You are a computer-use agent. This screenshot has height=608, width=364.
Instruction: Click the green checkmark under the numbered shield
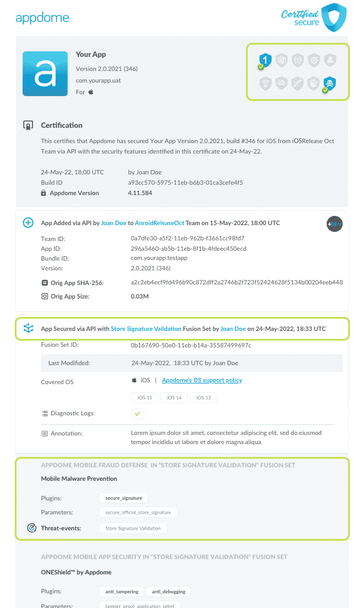pos(261,66)
